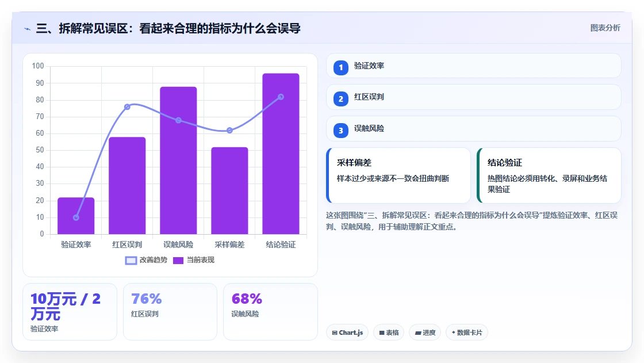The height and width of the screenshot is (363, 644).
Task: Click the text 样本过少或来源不一致会扭曲判断
Action: 393,178
